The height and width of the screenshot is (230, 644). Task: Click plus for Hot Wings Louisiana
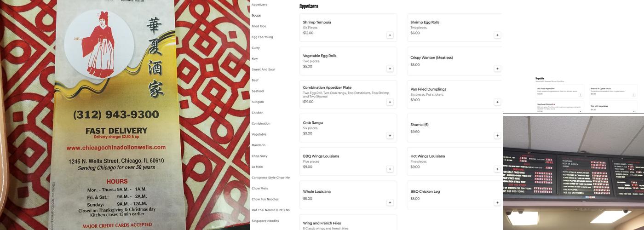(x=497, y=169)
